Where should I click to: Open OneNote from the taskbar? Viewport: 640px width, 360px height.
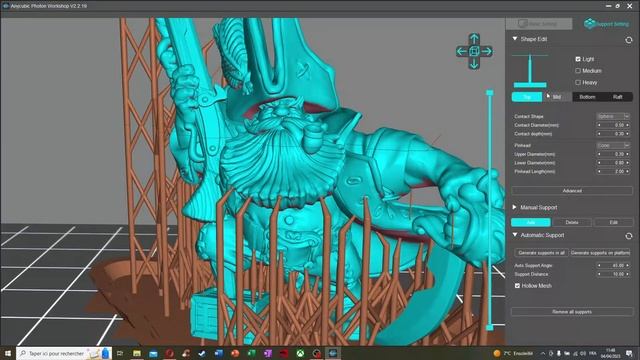pyautogui.click(x=267, y=353)
